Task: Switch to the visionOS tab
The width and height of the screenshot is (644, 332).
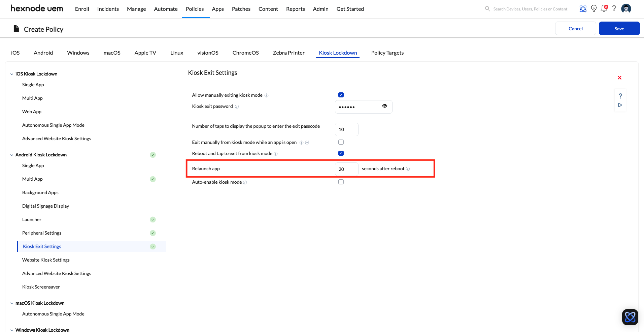Action: click(x=208, y=53)
